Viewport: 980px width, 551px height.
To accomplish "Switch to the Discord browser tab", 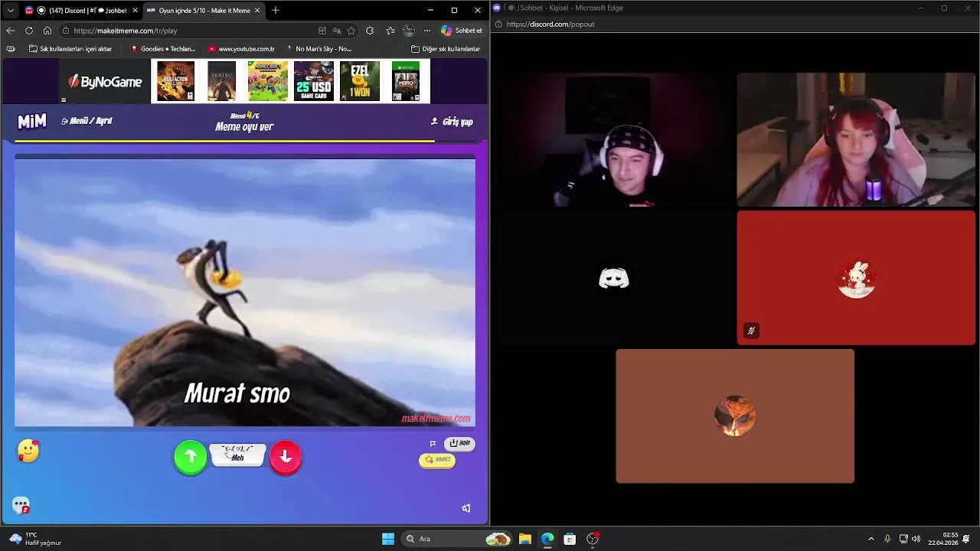I will [x=81, y=11].
